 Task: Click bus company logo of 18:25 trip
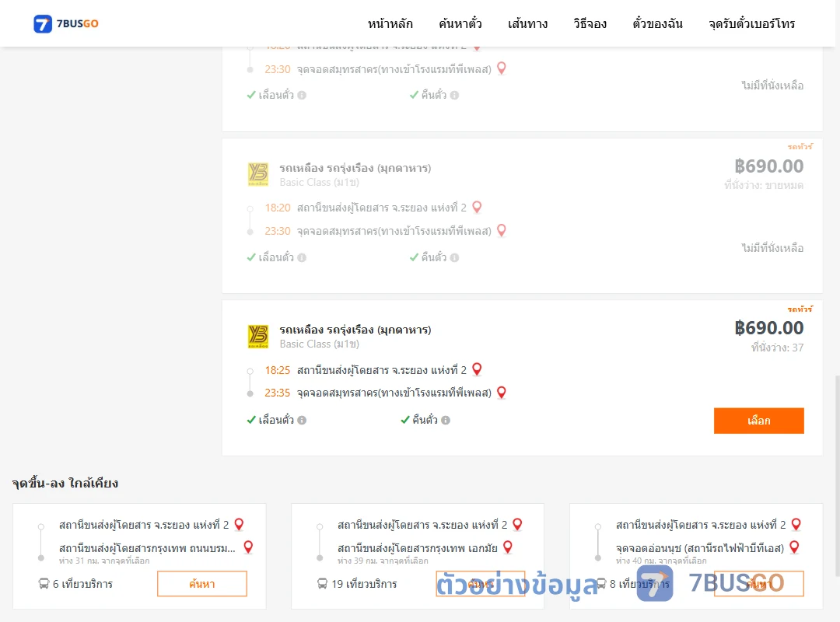pyautogui.click(x=258, y=337)
